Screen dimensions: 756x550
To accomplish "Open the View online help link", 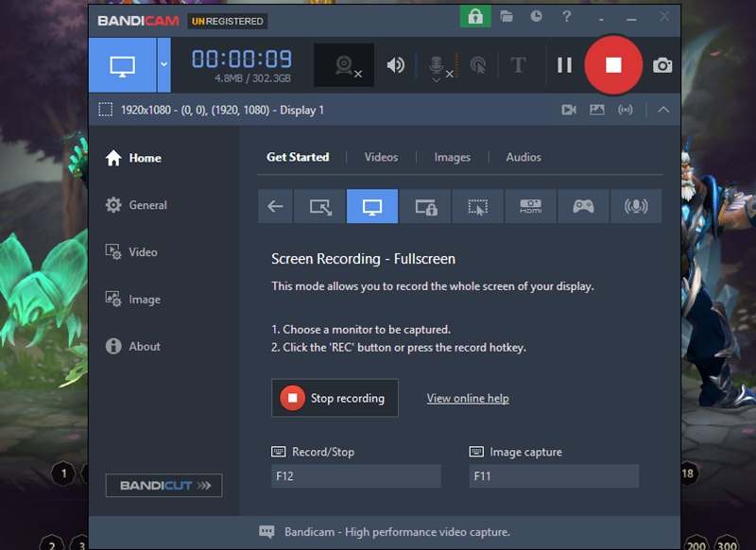I will (x=468, y=398).
